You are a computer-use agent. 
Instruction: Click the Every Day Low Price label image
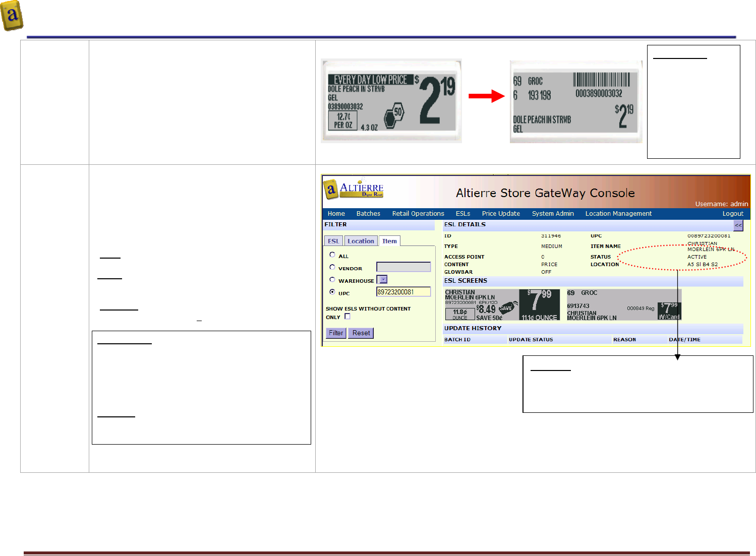point(391,101)
